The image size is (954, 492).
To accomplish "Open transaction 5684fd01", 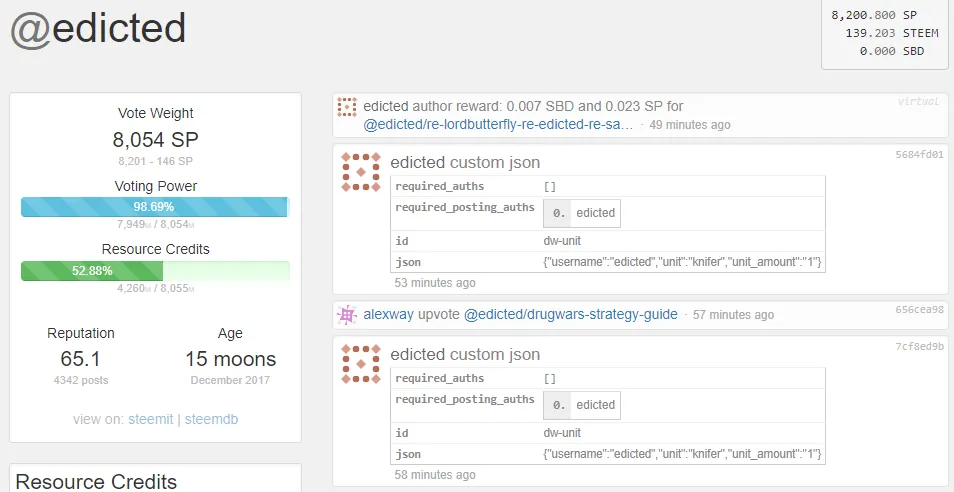I will point(919,154).
